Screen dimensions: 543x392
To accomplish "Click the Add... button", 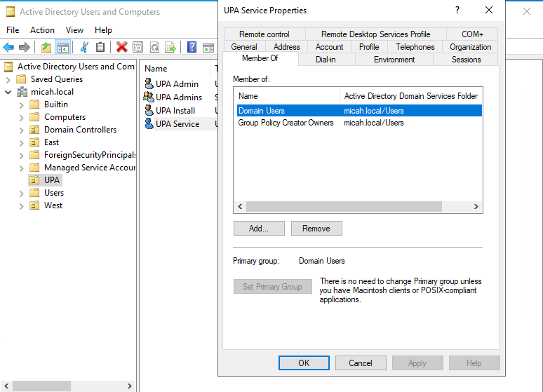I will click(259, 229).
